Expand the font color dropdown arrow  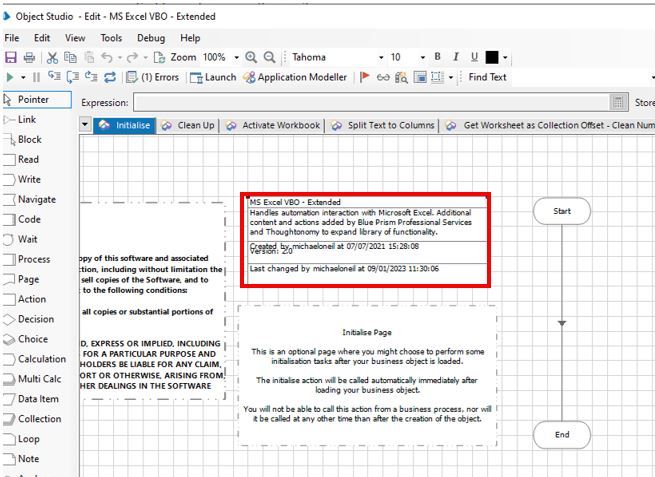coord(505,57)
